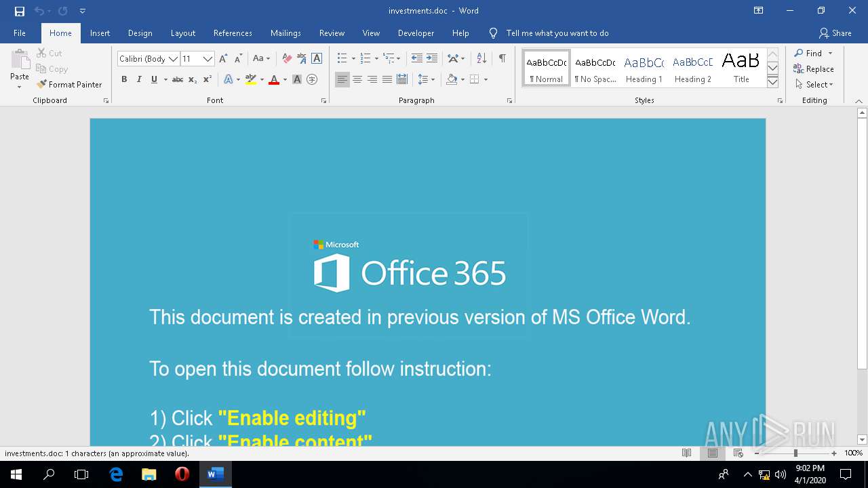The image size is (868, 488).
Task: Open the Developer tab
Action: pos(416,33)
